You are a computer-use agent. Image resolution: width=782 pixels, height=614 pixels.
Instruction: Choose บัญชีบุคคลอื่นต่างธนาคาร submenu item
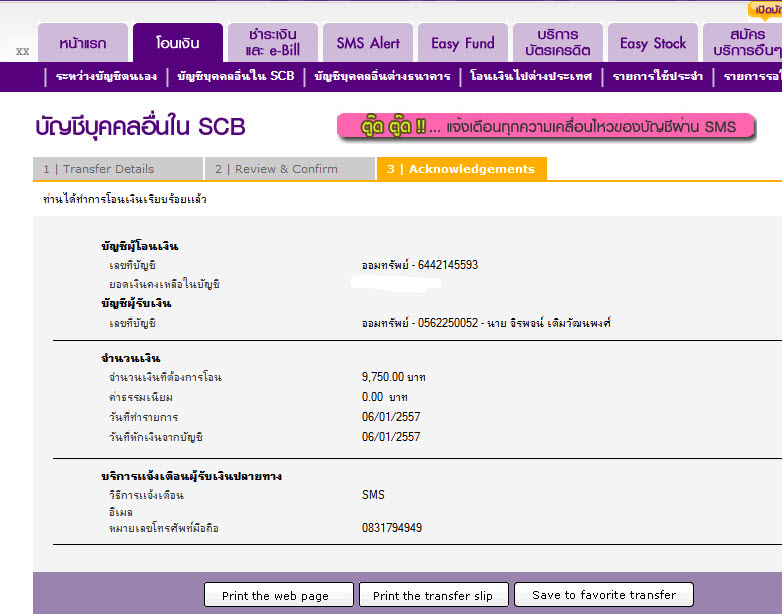(x=383, y=76)
